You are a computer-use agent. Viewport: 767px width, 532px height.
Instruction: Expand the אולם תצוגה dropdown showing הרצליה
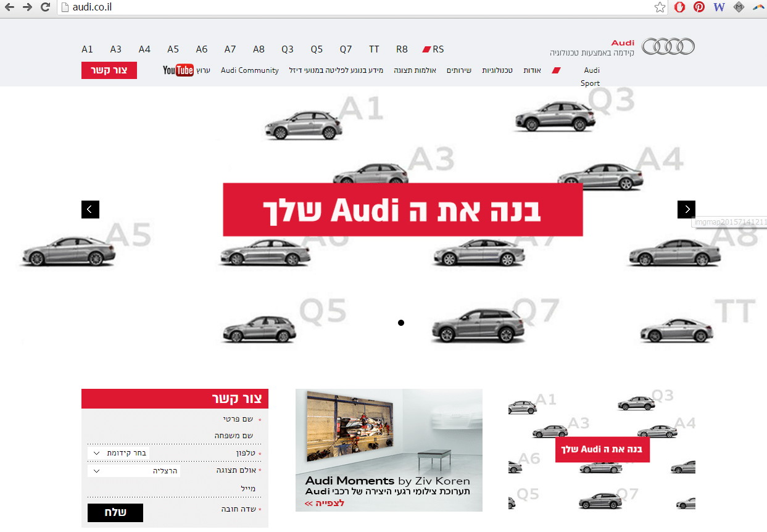pyautogui.click(x=135, y=471)
